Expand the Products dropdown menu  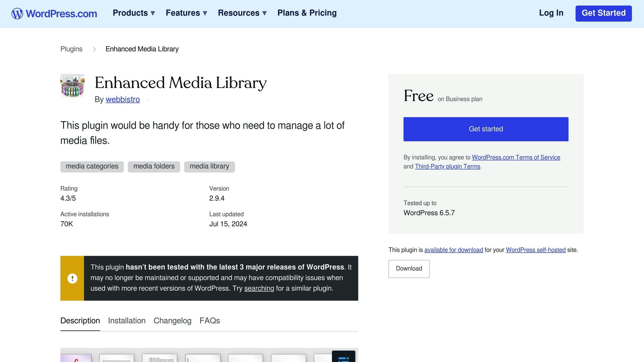coord(134,13)
